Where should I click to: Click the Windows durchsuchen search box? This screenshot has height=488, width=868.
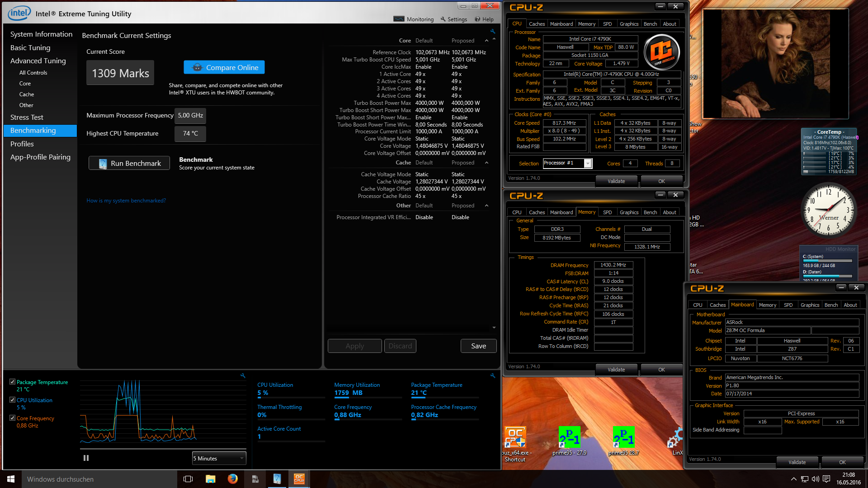pyautogui.click(x=99, y=479)
